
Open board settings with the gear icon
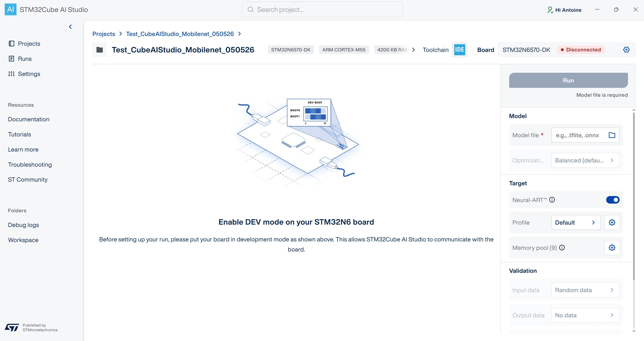coord(626,50)
